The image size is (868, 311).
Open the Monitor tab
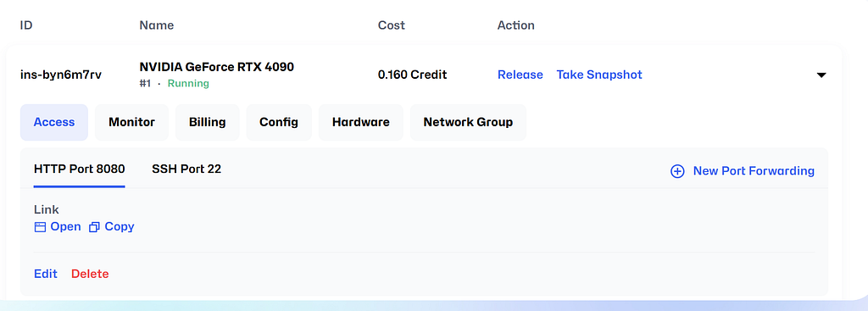(x=131, y=122)
